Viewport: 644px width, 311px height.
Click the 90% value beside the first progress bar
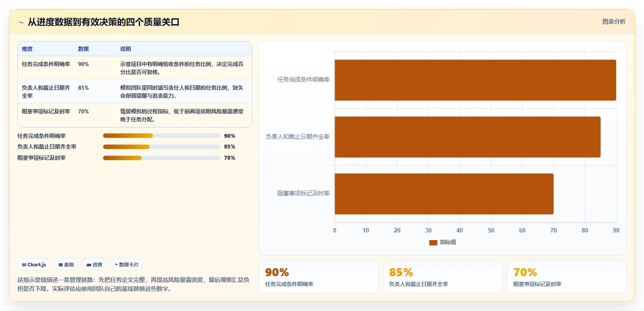[230, 136]
